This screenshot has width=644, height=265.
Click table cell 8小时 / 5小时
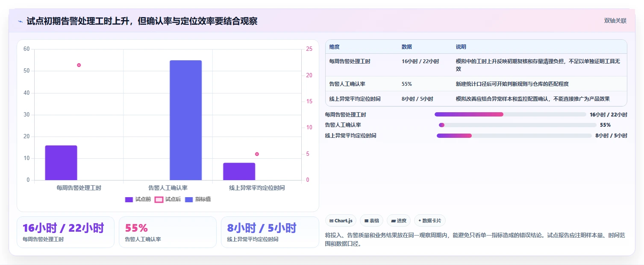click(417, 99)
